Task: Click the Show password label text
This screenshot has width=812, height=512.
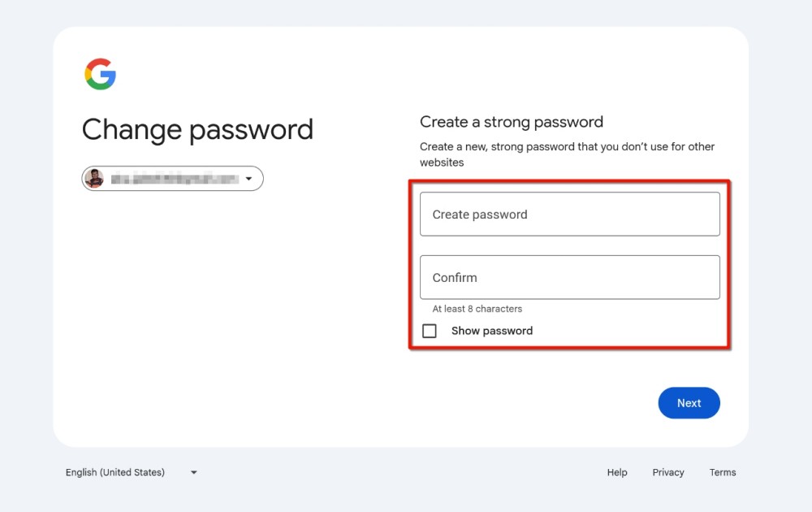Action: click(x=491, y=331)
